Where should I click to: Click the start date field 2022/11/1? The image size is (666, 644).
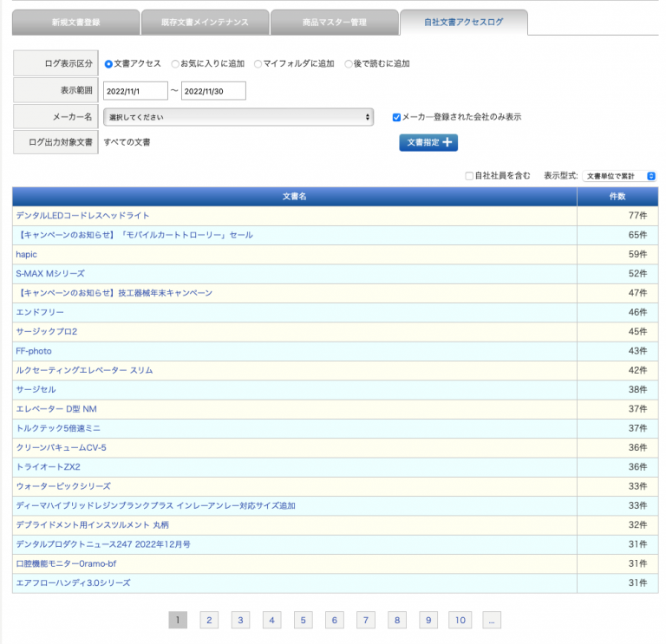pyautogui.click(x=135, y=91)
